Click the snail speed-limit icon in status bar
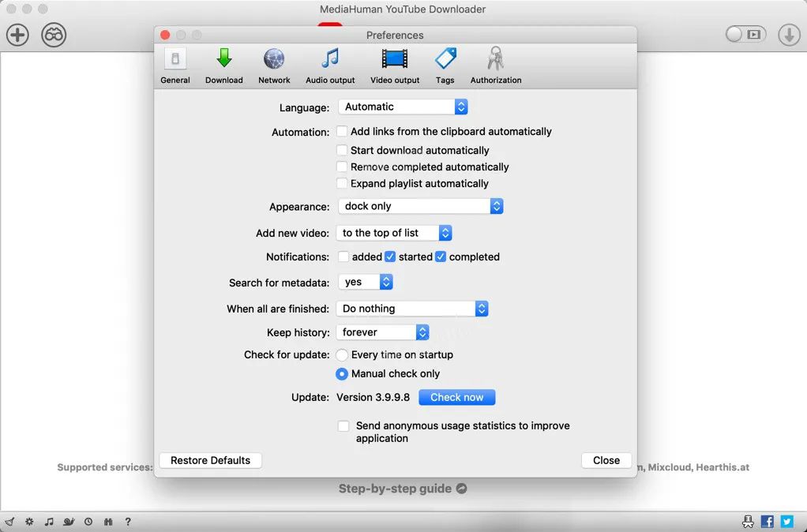Screen dimensions: 807x532 coord(69,522)
